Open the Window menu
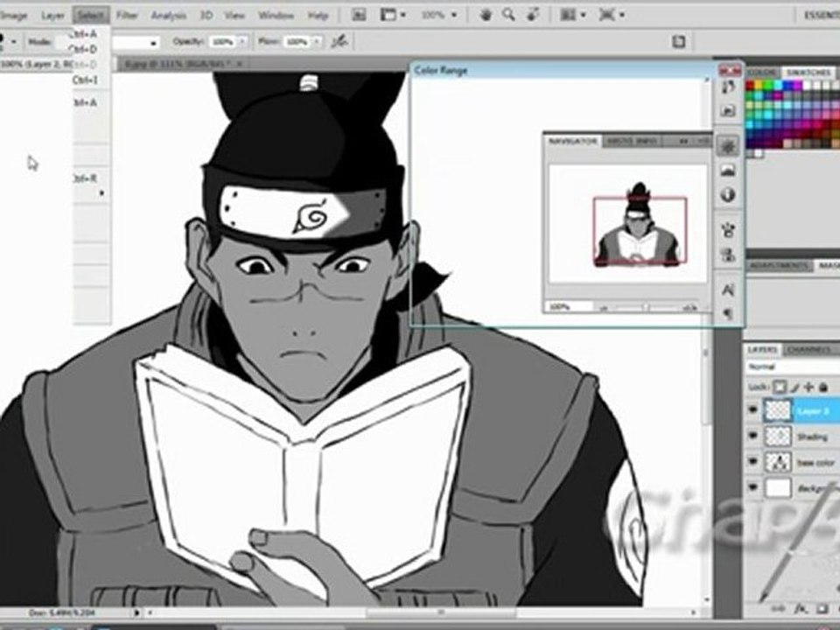840x630 pixels. click(276, 16)
